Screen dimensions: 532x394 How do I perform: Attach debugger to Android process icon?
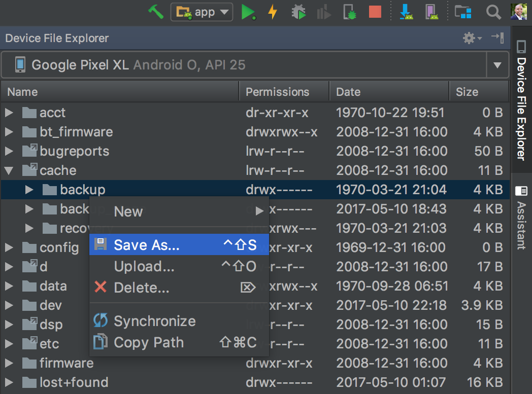pyautogui.click(x=349, y=12)
